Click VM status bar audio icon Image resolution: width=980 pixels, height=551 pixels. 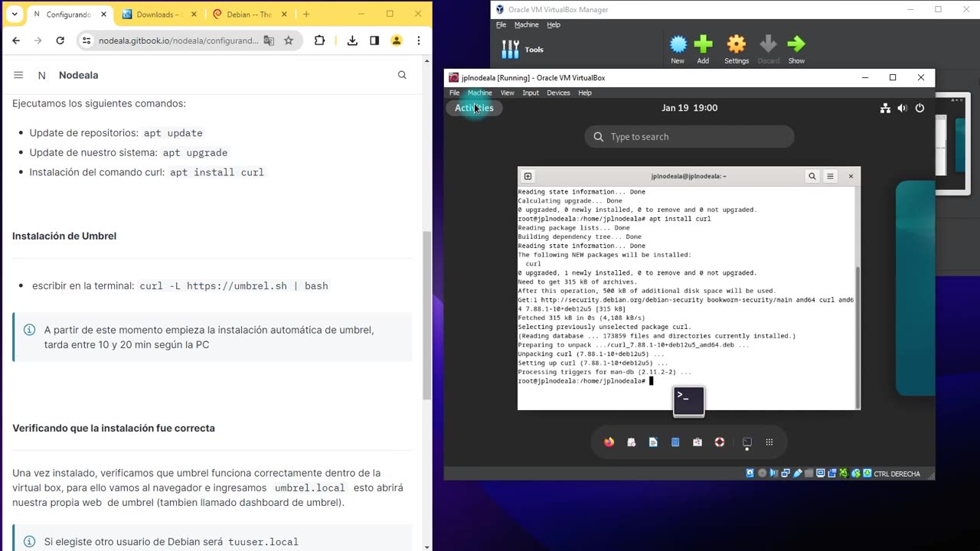pos(774,474)
